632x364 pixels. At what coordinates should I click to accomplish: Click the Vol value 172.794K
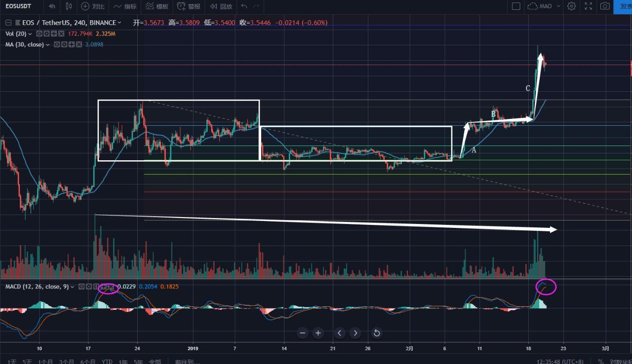pos(79,34)
